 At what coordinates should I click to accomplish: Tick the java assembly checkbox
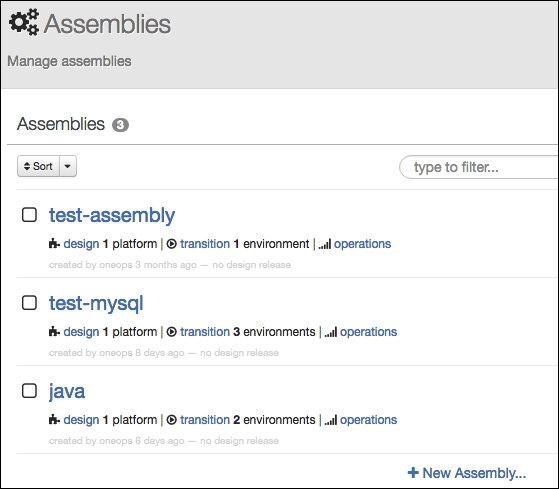pyautogui.click(x=29, y=391)
